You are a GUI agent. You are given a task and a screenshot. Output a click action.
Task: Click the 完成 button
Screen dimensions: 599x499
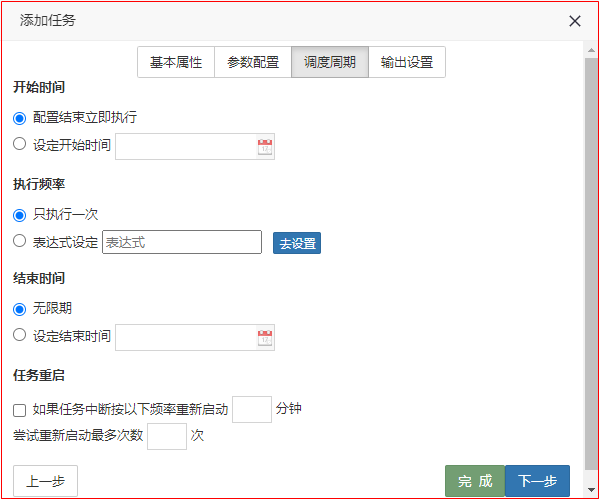tap(475, 481)
